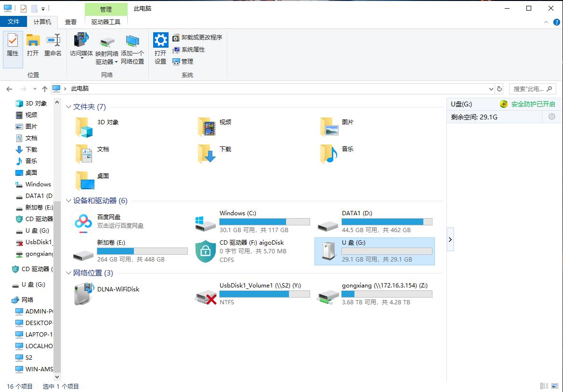Click navigation pane scroll down arrow
563x392 pixels.
tap(57, 377)
